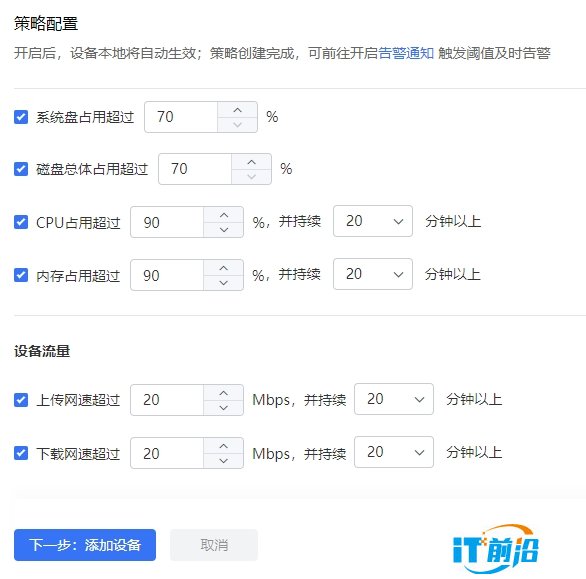
Task: Toggle the CPU占用超过 checkbox
Action: 21,222
